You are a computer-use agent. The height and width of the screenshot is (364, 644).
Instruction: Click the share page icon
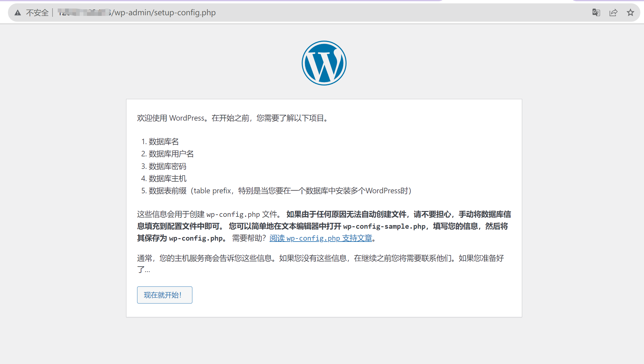pos(613,13)
